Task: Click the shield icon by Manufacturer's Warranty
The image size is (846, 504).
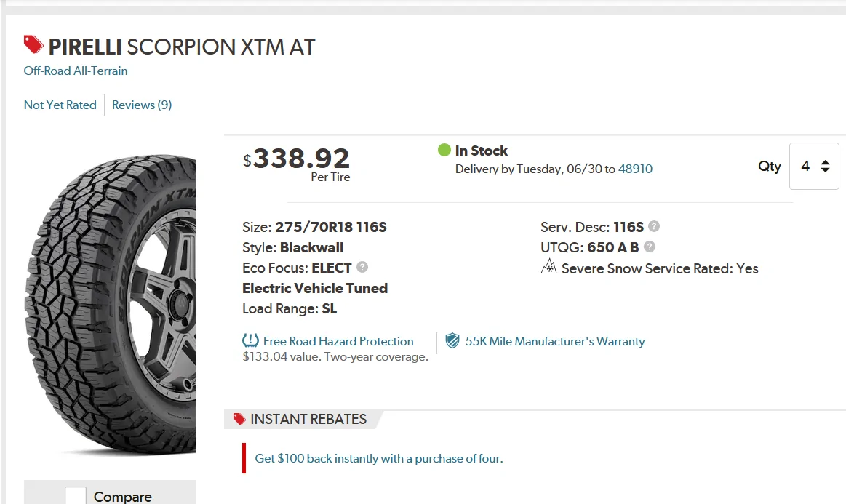Action: [452, 340]
